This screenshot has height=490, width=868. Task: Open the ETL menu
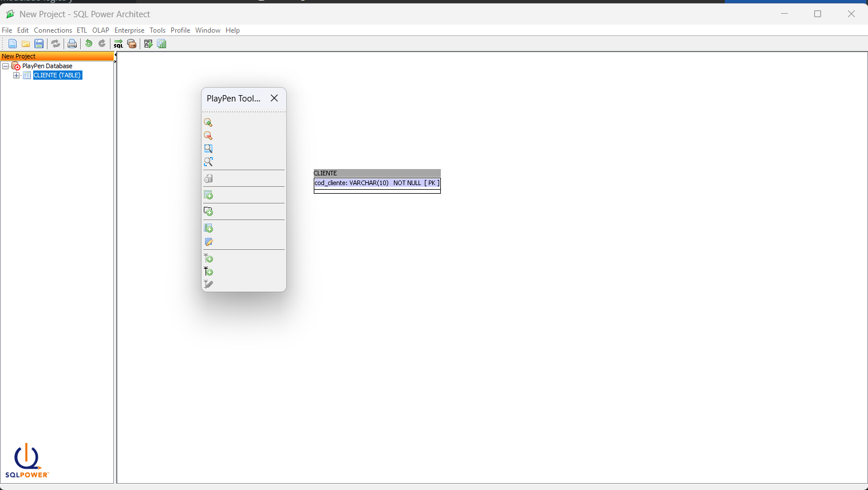tap(82, 30)
